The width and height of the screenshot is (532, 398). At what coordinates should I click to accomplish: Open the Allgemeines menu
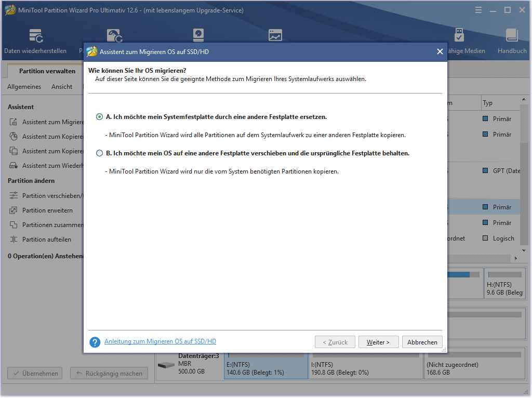click(x=24, y=87)
